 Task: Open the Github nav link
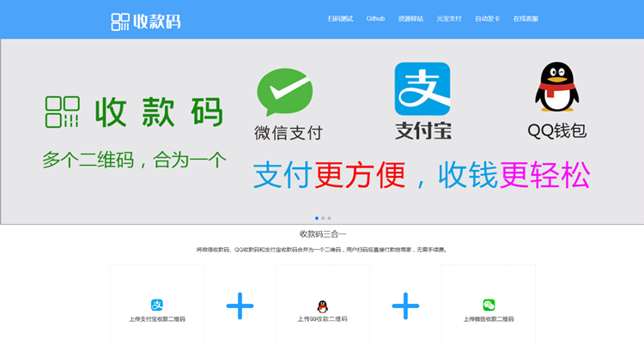pyautogui.click(x=375, y=19)
